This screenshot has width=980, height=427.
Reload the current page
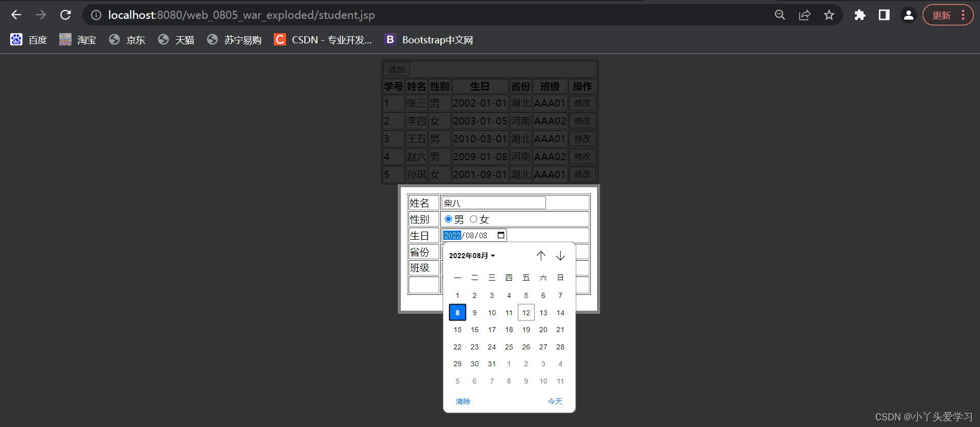pyautogui.click(x=65, y=15)
